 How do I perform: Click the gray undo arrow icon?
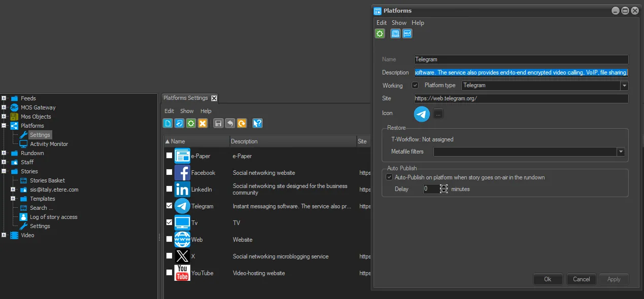[230, 123]
